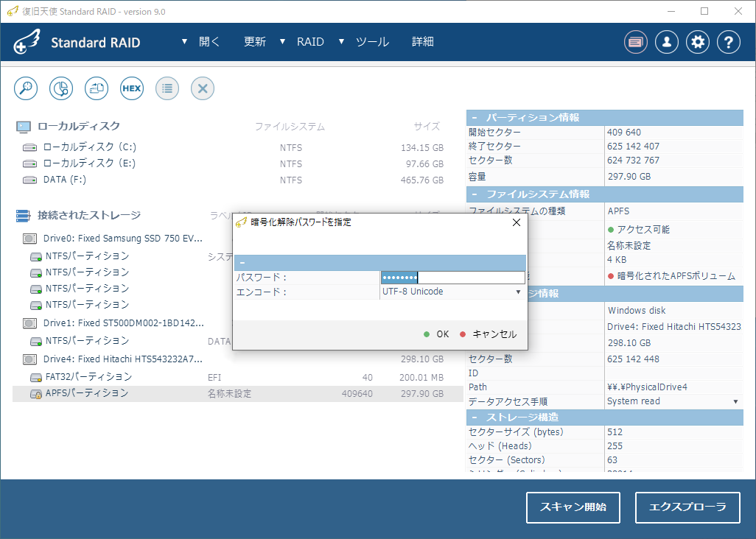The image size is (756, 539).
Task: Click the 暗号化されたAPFSボリューム status text
Action: (676, 276)
